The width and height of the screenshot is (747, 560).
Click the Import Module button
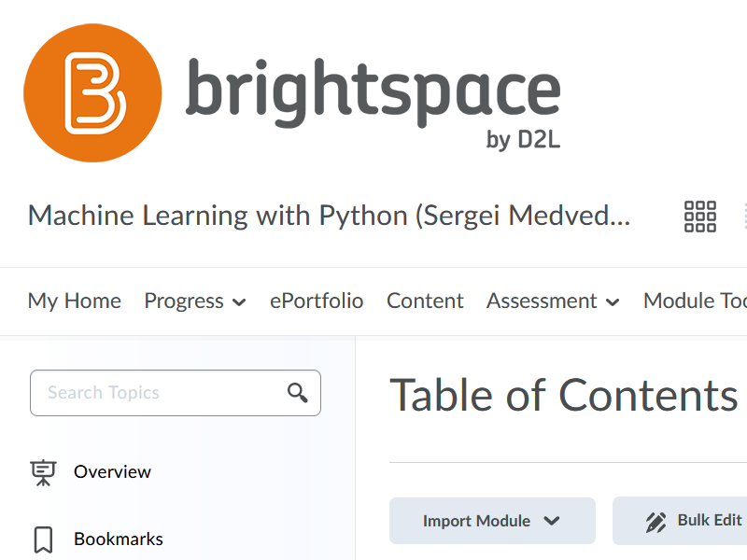coord(492,521)
